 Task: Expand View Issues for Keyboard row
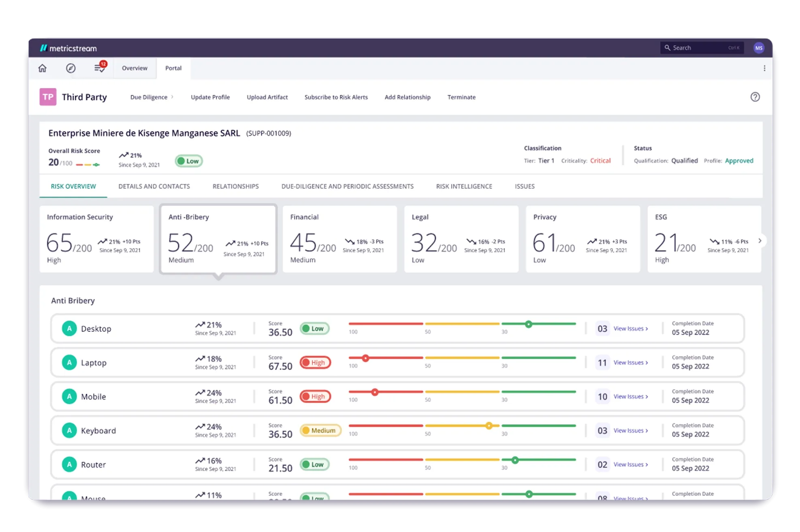click(x=630, y=431)
